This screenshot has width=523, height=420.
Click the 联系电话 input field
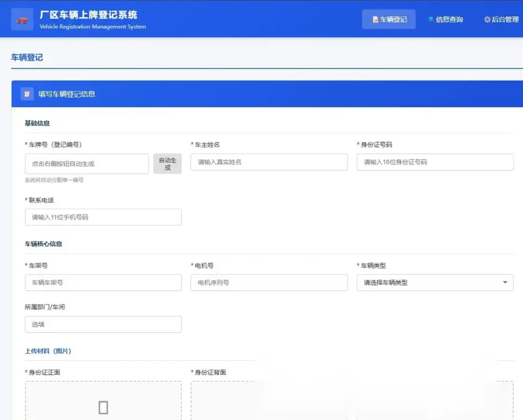104,217
